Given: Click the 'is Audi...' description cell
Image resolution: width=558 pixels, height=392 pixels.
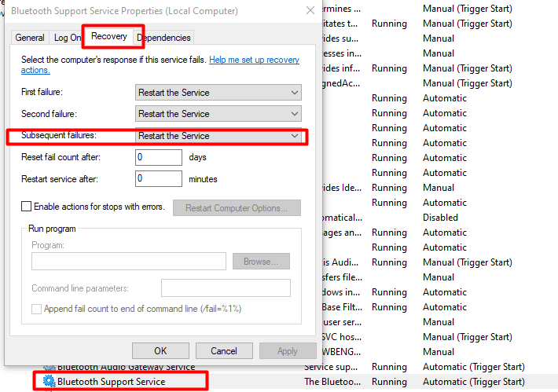Looking at the screenshot, I should tap(340, 262).
